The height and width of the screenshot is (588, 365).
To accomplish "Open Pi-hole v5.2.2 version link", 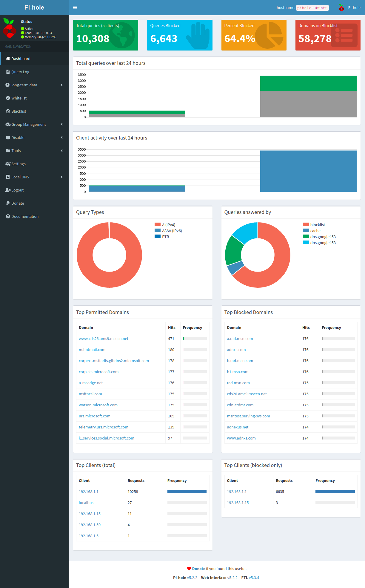I will click(192, 578).
